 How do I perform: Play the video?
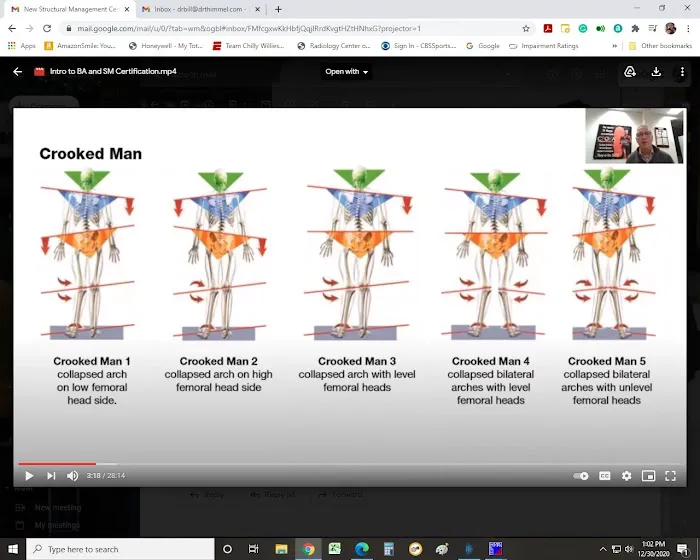click(x=29, y=476)
